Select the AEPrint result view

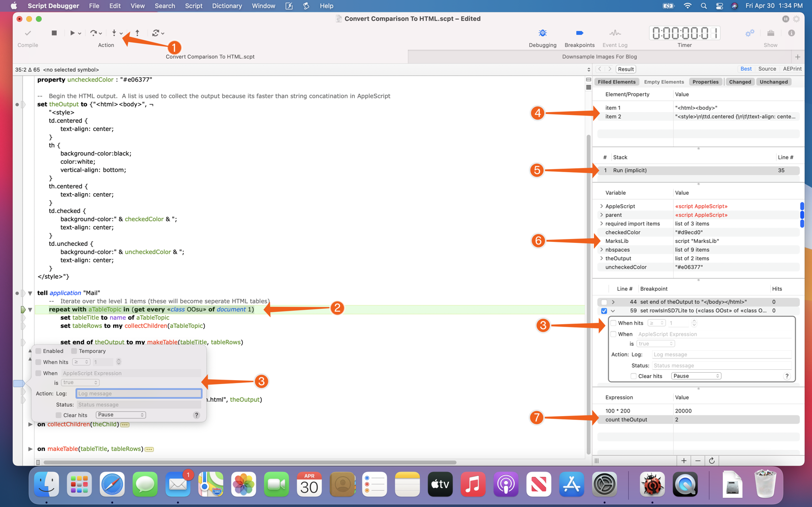pos(792,69)
